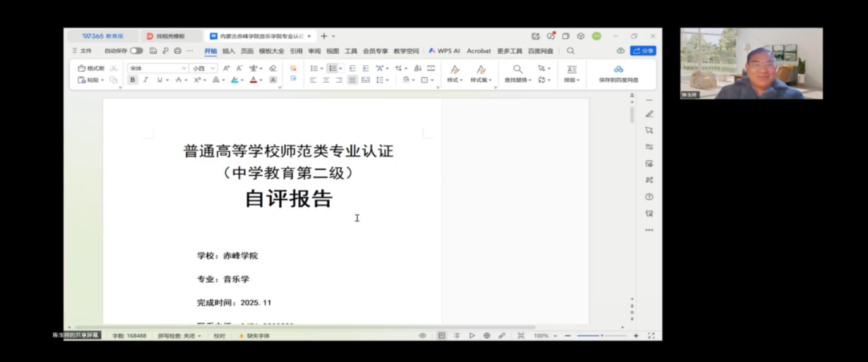Image resolution: width=868 pixels, height=362 pixels.
Task: Click the 保存到百度网盘 cloud icon
Action: coord(618,69)
